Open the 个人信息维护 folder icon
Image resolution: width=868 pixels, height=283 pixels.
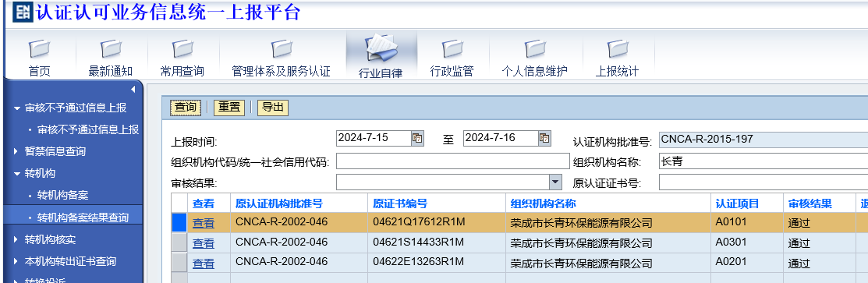coord(535,49)
